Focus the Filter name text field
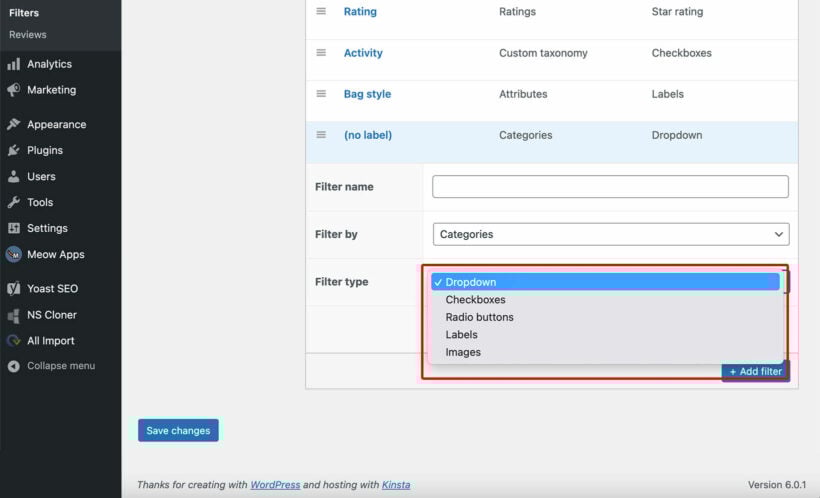 click(610, 187)
